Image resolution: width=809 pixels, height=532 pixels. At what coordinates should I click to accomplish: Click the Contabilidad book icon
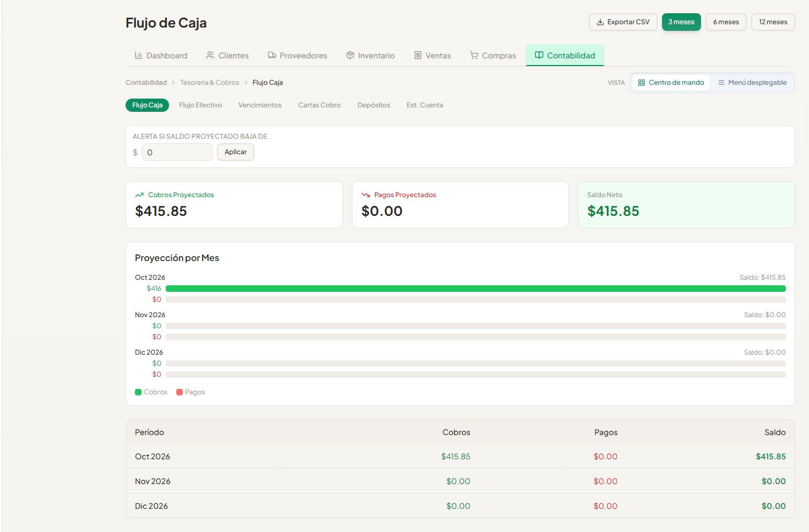coord(539,55)
